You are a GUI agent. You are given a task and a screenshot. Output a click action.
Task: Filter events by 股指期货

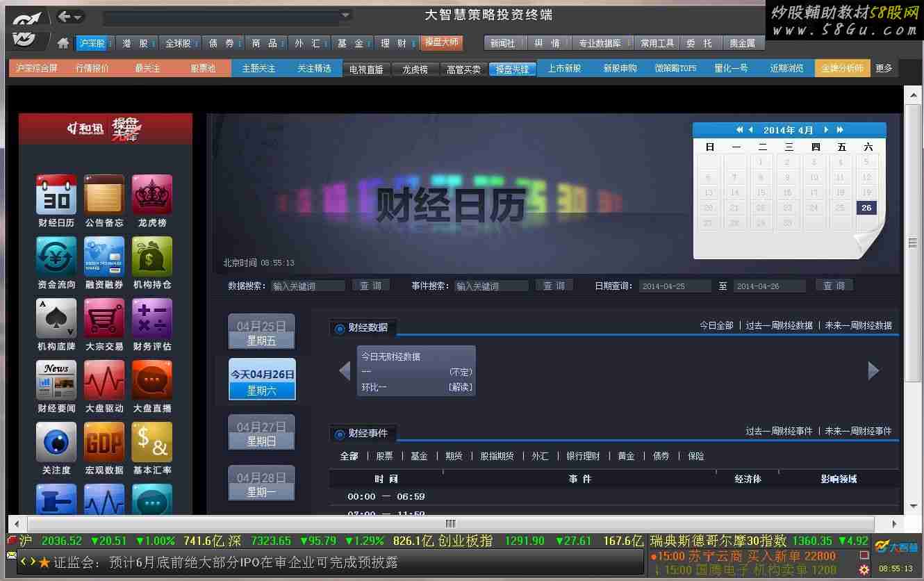497,456
